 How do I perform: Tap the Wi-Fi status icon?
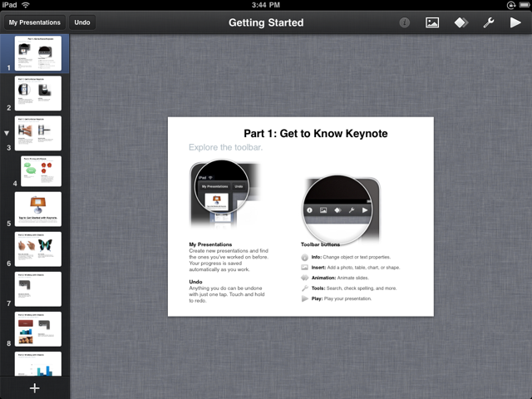point(26,5)
